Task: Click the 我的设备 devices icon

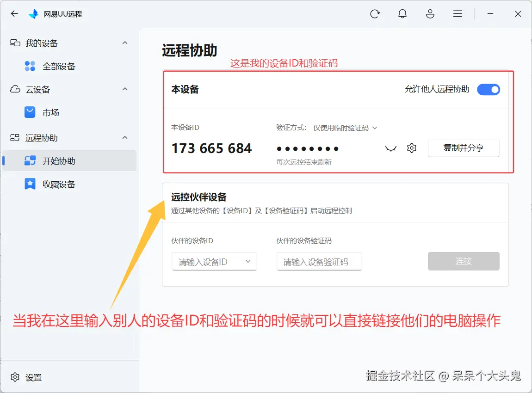Action: 15,43
